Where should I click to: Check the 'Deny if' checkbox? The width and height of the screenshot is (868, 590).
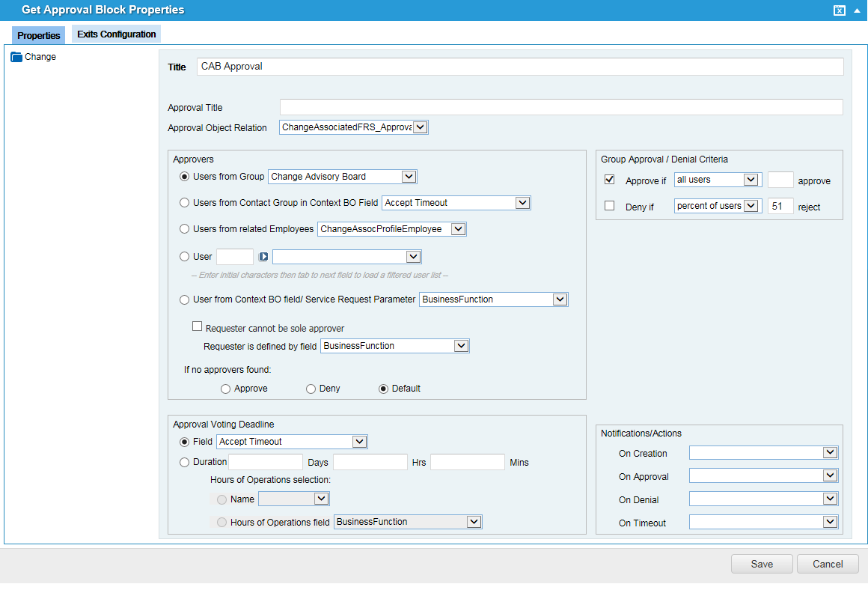(609, 206)
